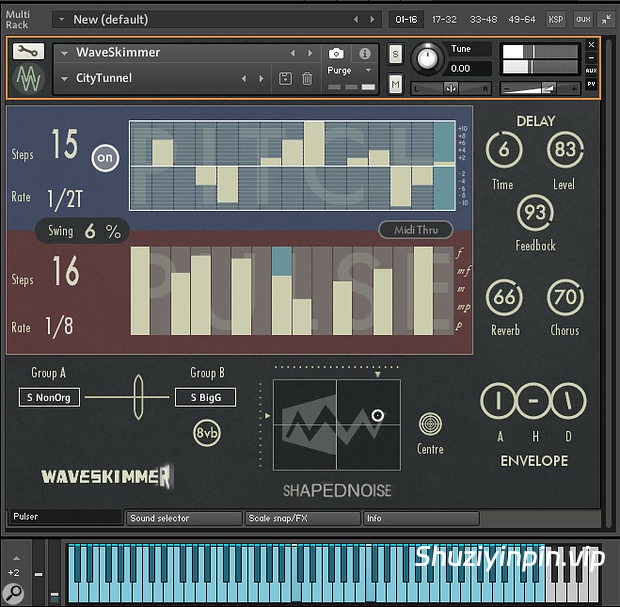
Task: Remove instrument with the X button
Action: (x=591, y=45)
